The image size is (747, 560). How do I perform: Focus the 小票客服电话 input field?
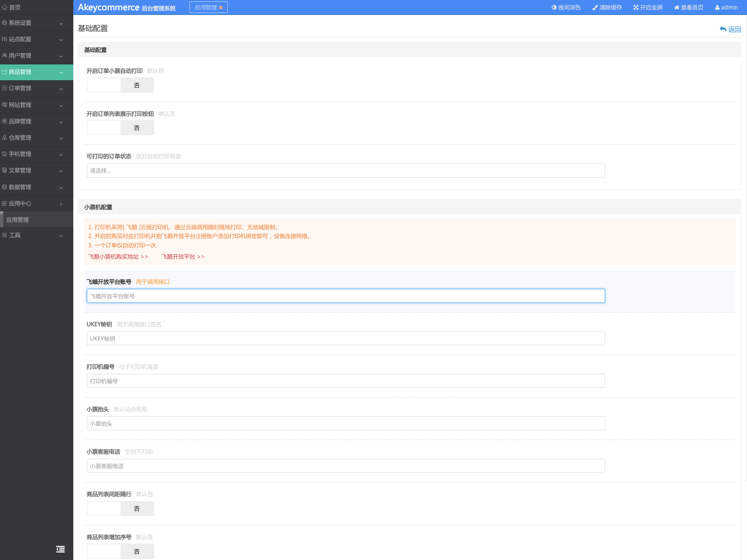click(345, 466)
